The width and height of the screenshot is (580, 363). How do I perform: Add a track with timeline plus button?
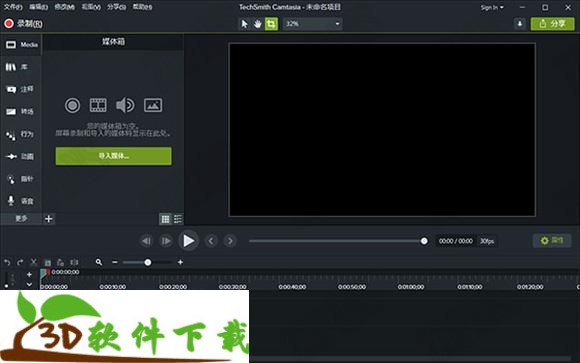pyautogui.click(x=29, y=275)
